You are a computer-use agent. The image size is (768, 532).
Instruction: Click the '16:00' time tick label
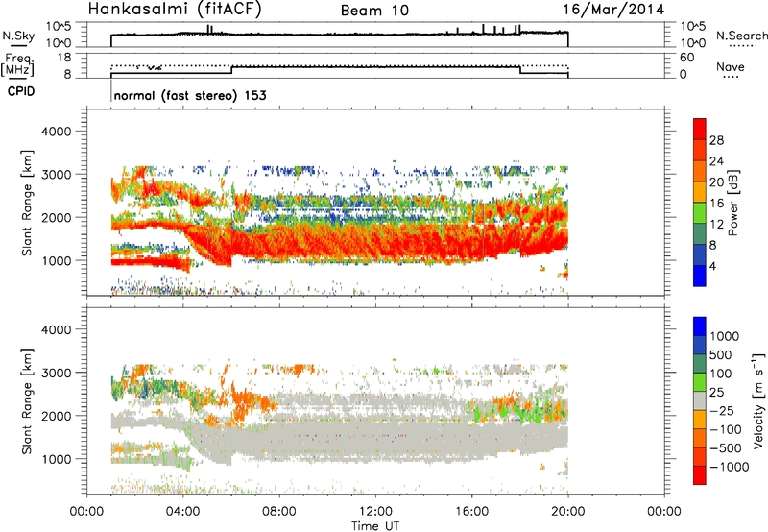tap(471, 512)
